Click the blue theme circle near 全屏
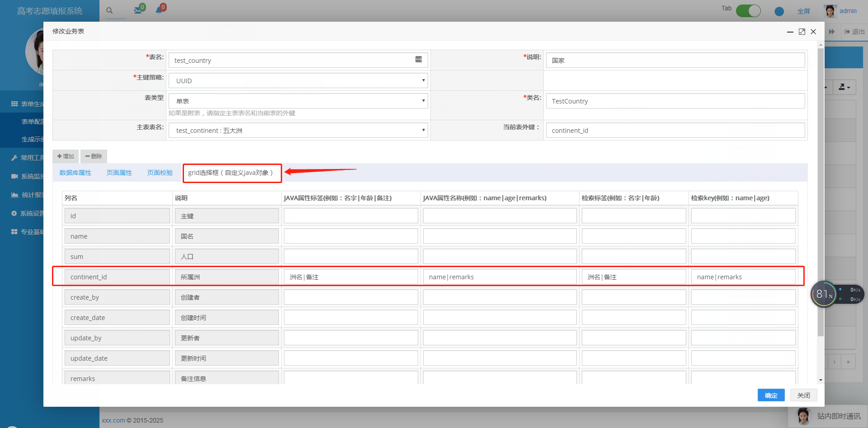This screenshot has height=428, width=868. 779,11
